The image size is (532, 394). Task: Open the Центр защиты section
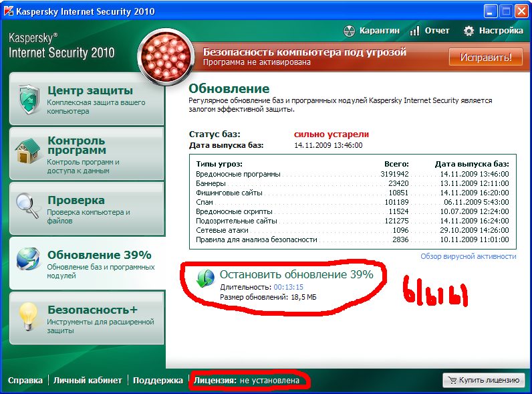pyautogui.click(x=86, y=99)
